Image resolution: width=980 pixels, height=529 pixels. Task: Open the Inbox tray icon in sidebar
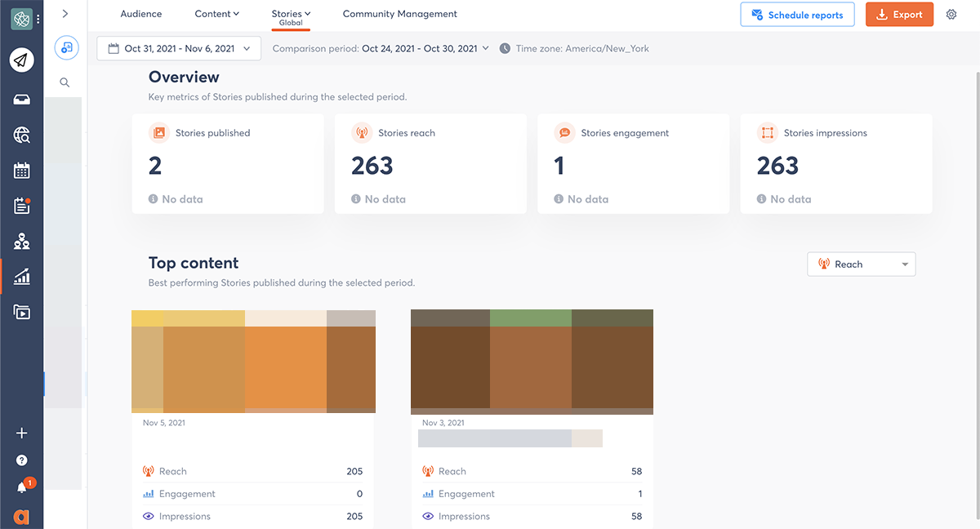point(22,100)
